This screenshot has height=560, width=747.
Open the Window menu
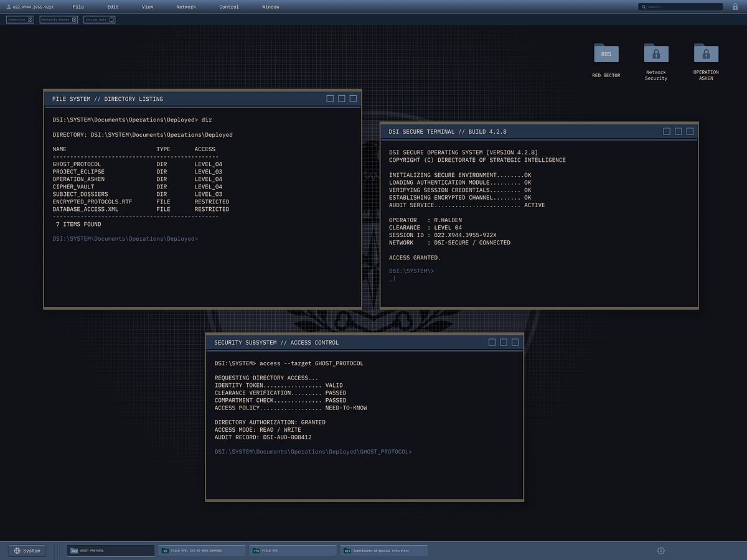271,7
